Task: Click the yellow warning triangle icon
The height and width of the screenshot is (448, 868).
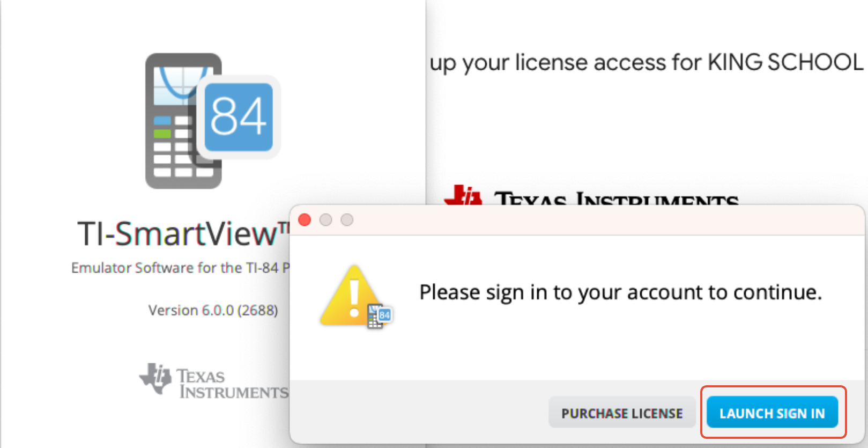Action: pyautogui.click(x=351, y=296)
